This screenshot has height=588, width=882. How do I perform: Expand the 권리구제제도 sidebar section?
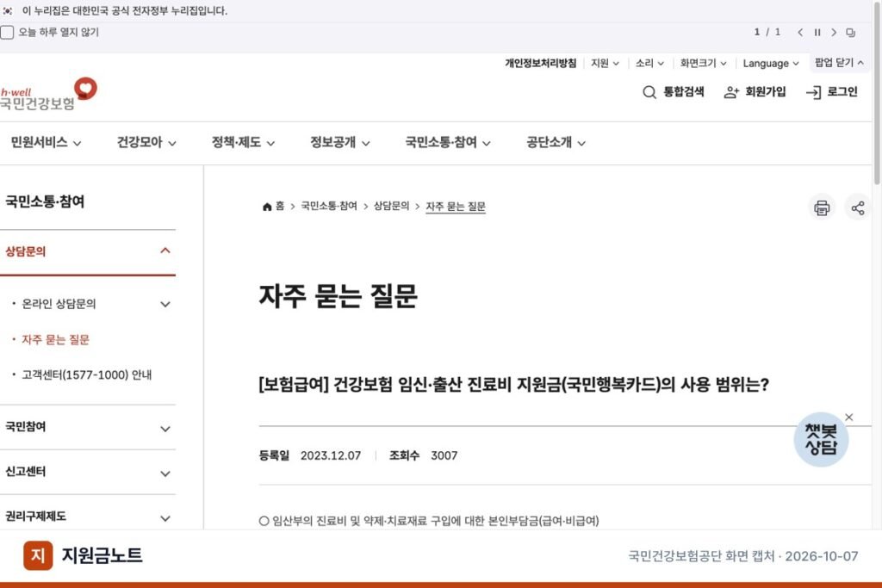[88, 517]
